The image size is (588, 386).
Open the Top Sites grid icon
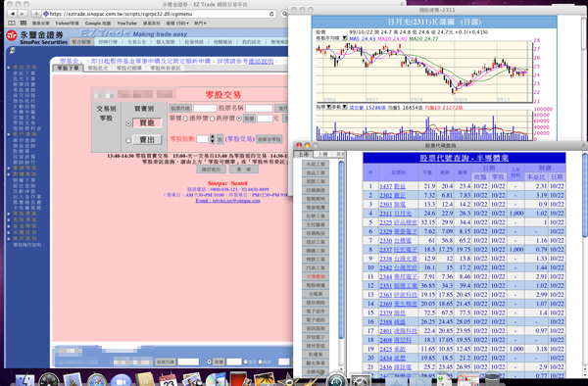(x=24, y=24)
